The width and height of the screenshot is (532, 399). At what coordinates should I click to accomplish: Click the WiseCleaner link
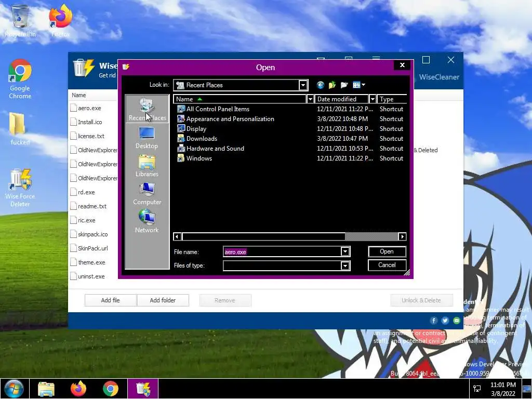click(439, 77)
